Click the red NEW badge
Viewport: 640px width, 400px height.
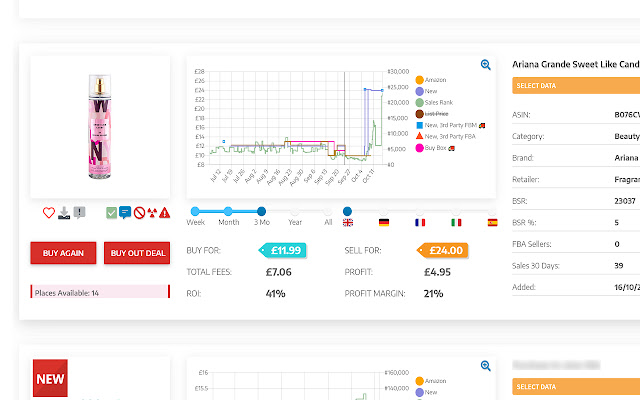point(50,378)
